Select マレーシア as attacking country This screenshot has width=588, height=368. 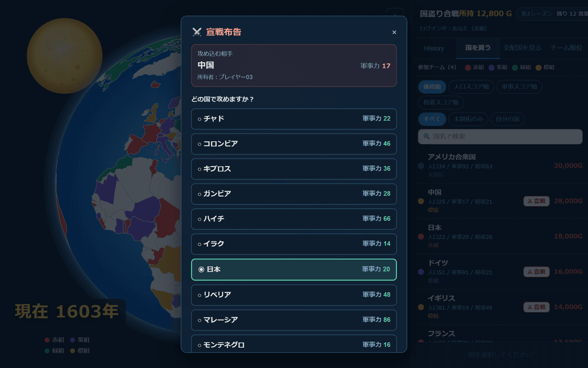click(294, 320)
